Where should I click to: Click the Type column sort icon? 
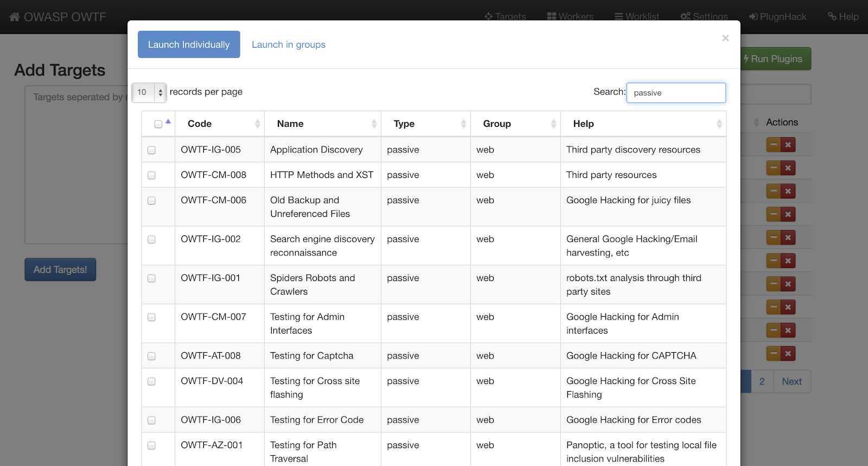pyautogui.click(x=463, y=124)
